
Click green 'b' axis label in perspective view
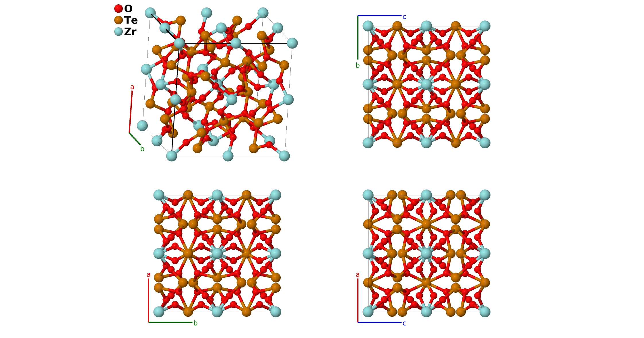pos(142,149)
